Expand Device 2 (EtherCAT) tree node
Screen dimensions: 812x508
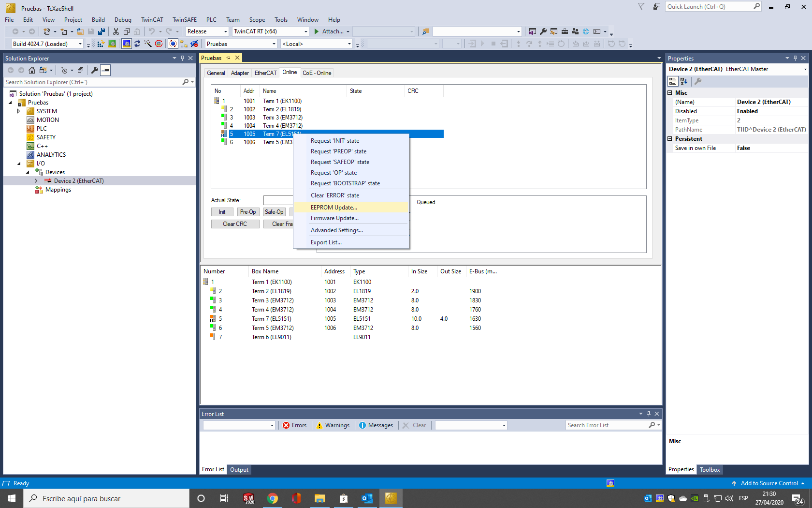point(36,181)
